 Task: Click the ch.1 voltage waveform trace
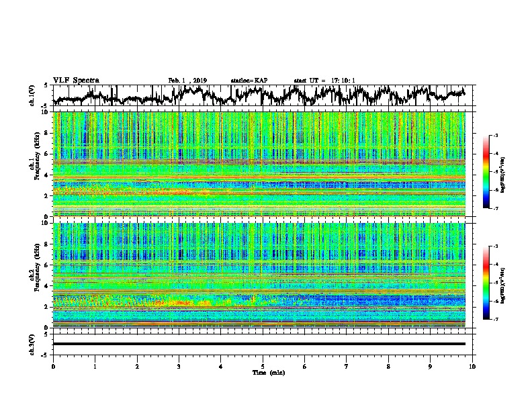point(259,95)
